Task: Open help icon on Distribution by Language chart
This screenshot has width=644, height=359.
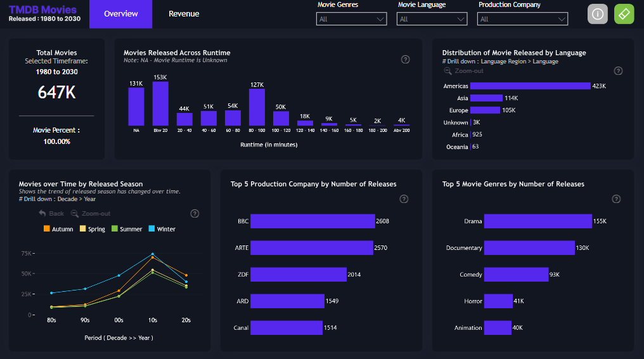Action: [618, 71]
